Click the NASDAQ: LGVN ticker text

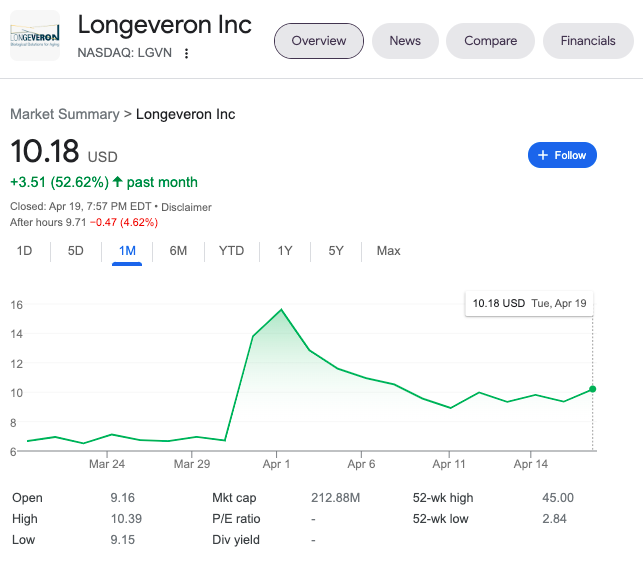coord(125,53)
